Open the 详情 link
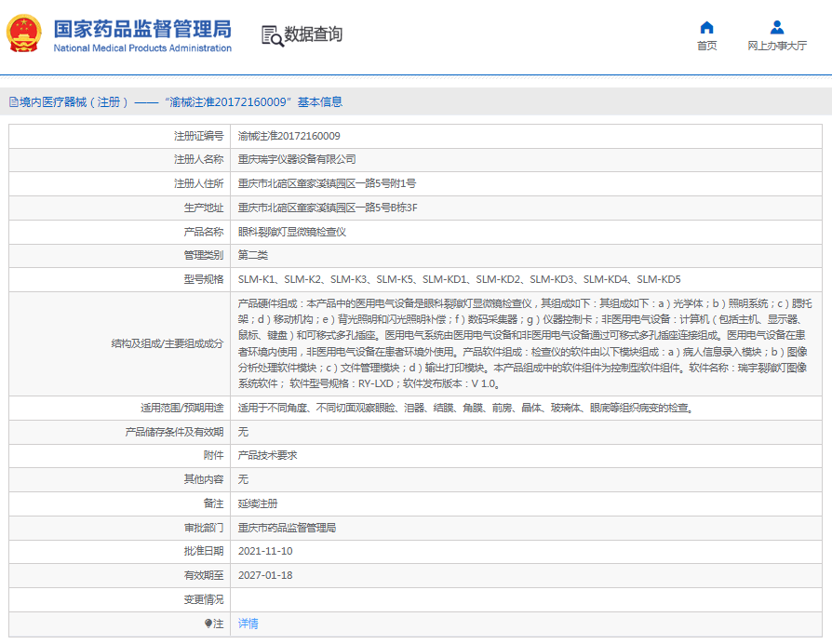 click(248, 624)
